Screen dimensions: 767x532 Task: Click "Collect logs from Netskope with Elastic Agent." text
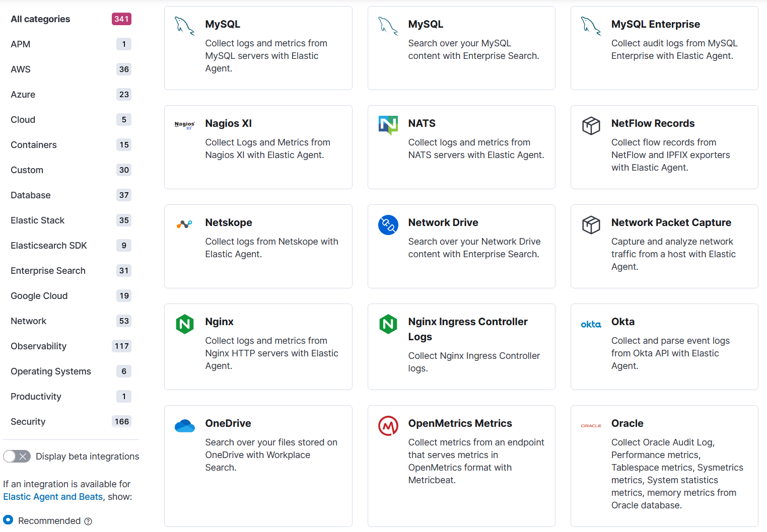pos(272,248)
